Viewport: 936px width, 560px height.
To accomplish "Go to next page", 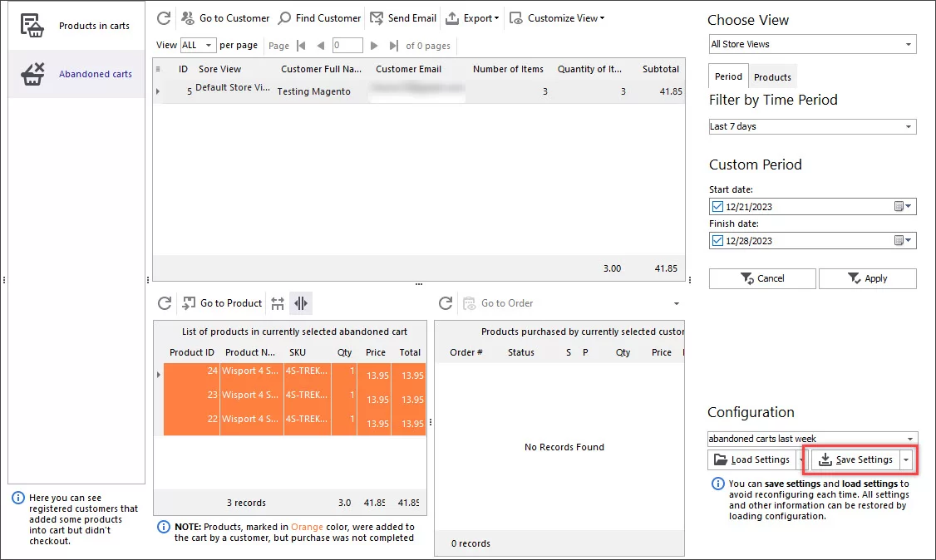I will click(x=374, y=46).
